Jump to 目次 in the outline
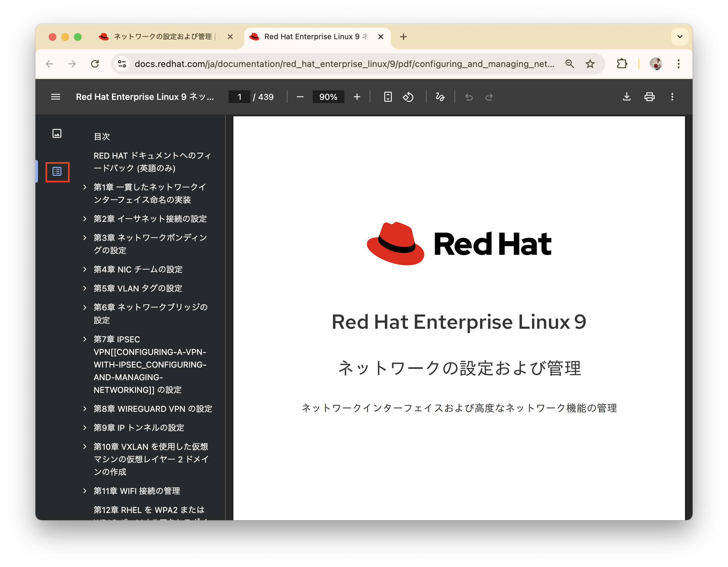The height and width of the screenshot is (567, 728). (102, 136)
